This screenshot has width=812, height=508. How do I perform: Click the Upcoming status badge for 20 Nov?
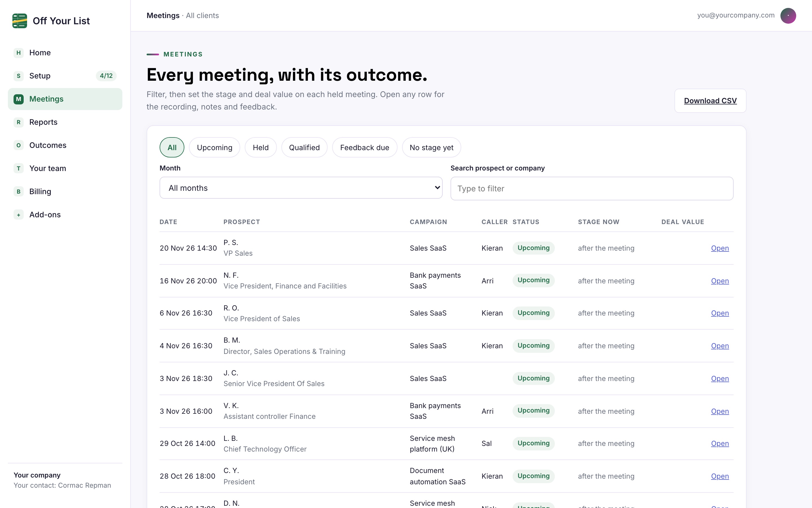pyautogui.click(x=533, y=248)
